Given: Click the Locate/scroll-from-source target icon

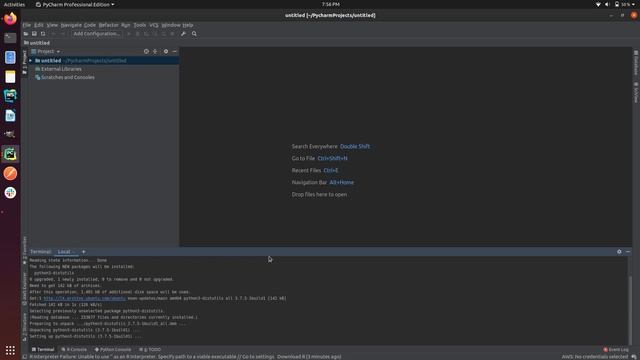Looking at the screenshot, I should (x=146, y=51).
